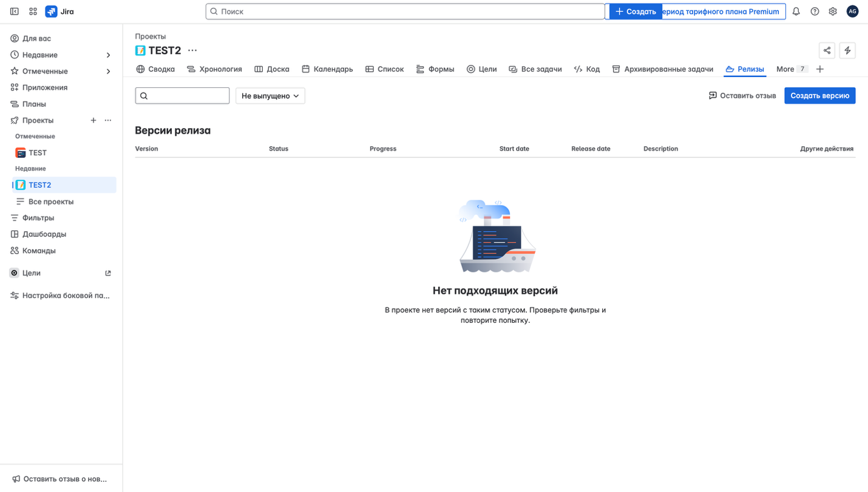Open external link icon beside Цели
The width and height of the screenshot is (868, 492).
pos(108,273)
